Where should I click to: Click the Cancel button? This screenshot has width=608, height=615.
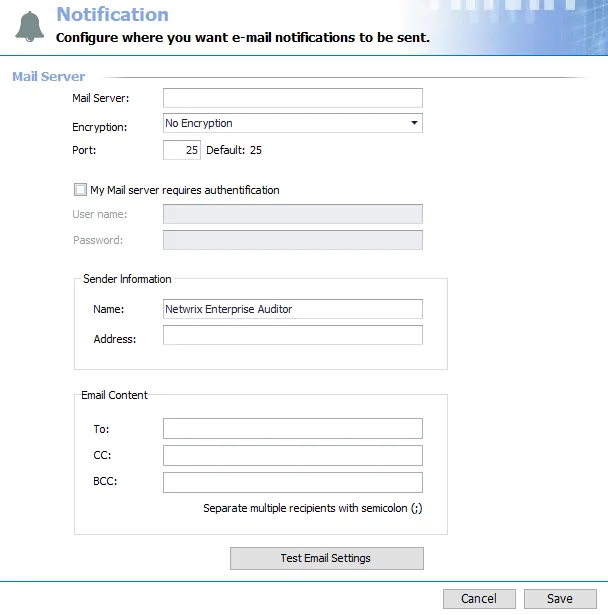(479, 599)
